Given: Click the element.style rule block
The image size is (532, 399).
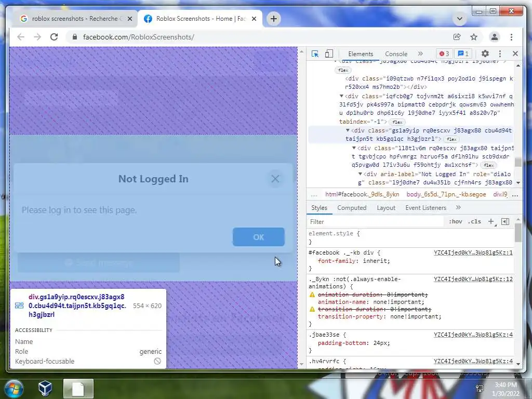Looking at the screenshot, I should tap(410, 237).
